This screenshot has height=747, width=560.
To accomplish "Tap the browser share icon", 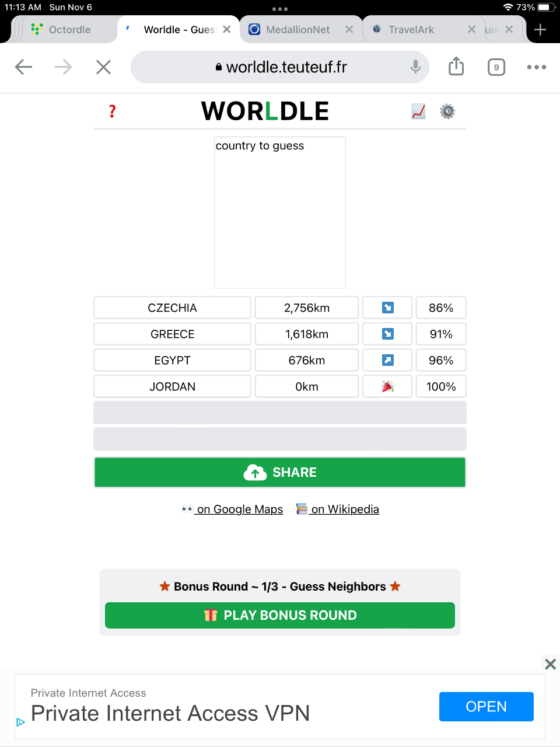I will coord(456,67).
